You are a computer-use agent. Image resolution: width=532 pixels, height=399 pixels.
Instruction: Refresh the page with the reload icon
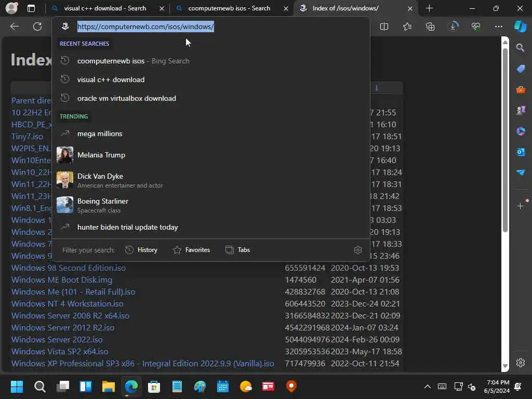point(37,26)
